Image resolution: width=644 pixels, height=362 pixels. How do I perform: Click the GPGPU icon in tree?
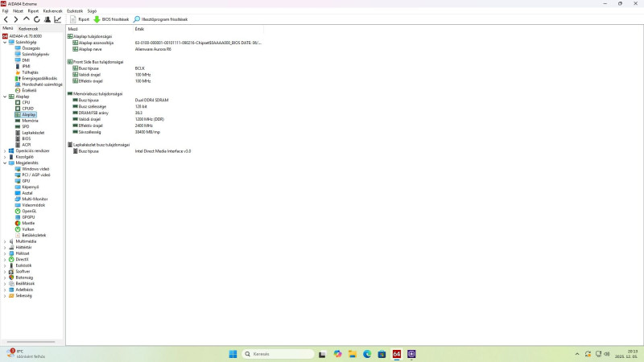(18, 217)
